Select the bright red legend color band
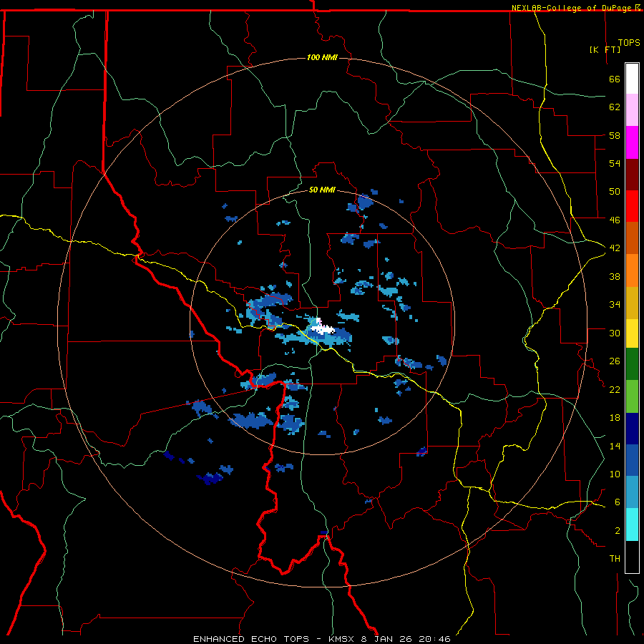The height and width of the screenshot is (644, 644). [632, 206]
